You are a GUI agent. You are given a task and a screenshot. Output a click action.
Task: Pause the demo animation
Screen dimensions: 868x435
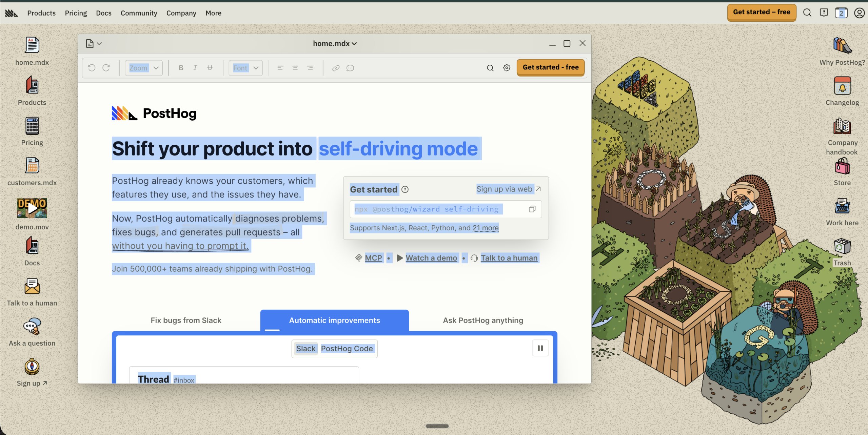[540, 348]
